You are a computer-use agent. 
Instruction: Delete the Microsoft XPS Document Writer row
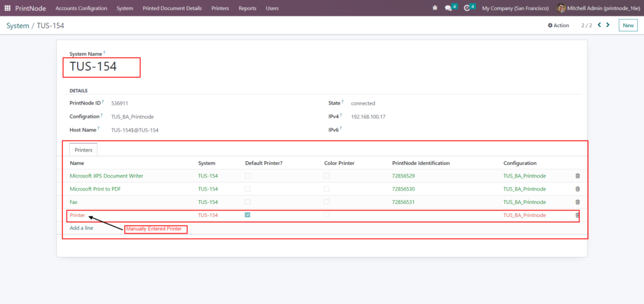tap(577, 176)
